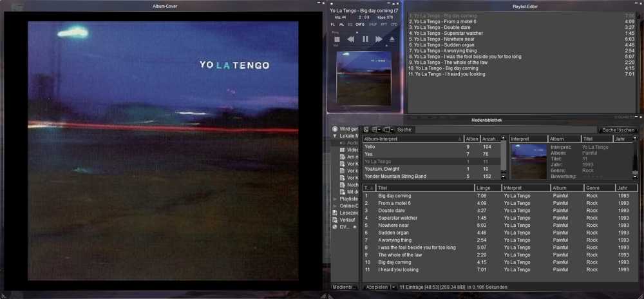Pause the current song

point(365,39)
